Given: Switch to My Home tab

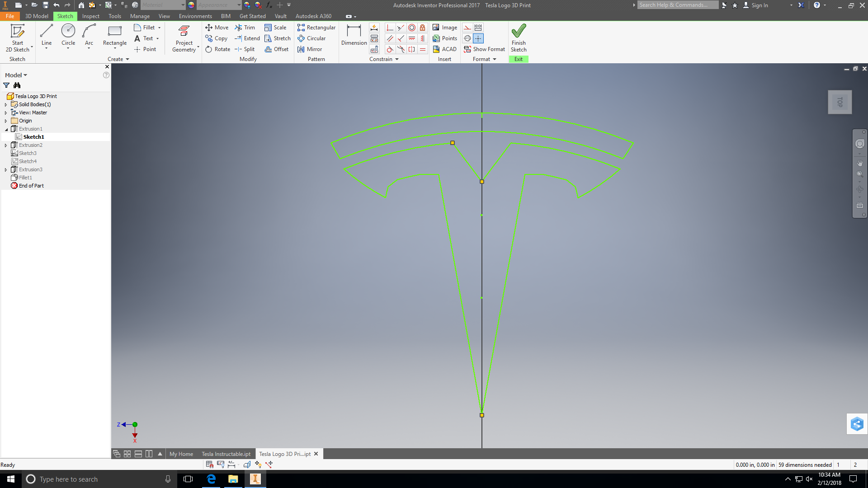Looking at the screenshot, I should 181,454.
